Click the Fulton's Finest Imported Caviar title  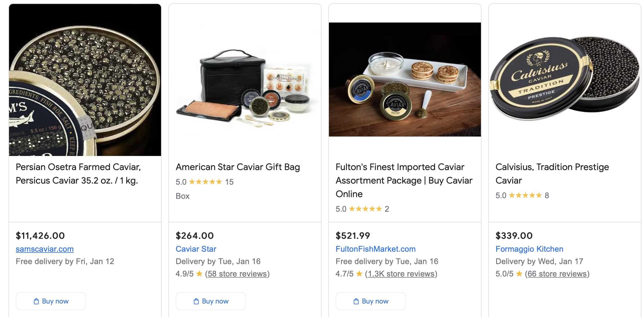coord(404,180)
